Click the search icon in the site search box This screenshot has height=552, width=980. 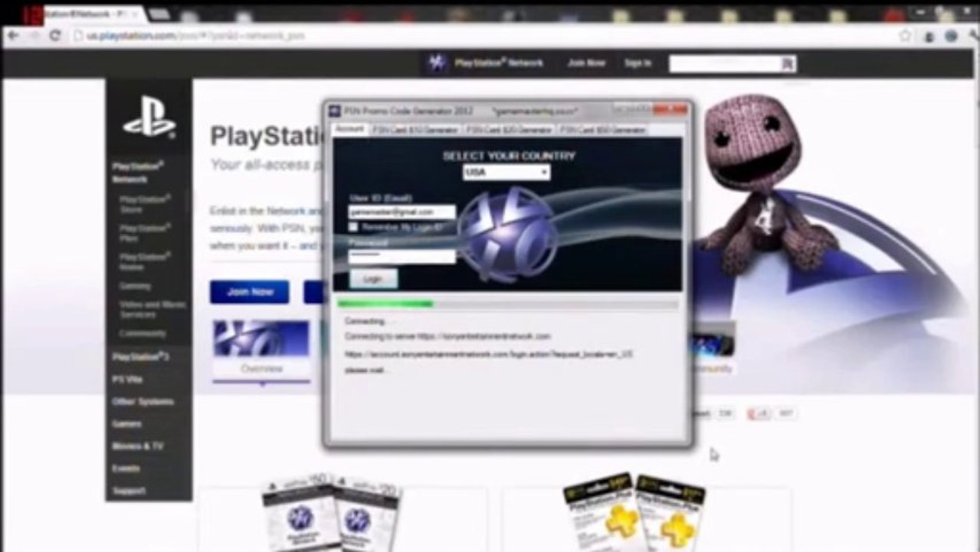pyautogui.click(x=787, y=64)
